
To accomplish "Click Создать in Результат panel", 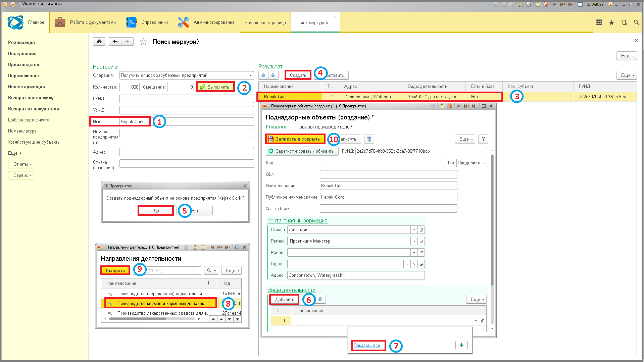I will point(298,75).
